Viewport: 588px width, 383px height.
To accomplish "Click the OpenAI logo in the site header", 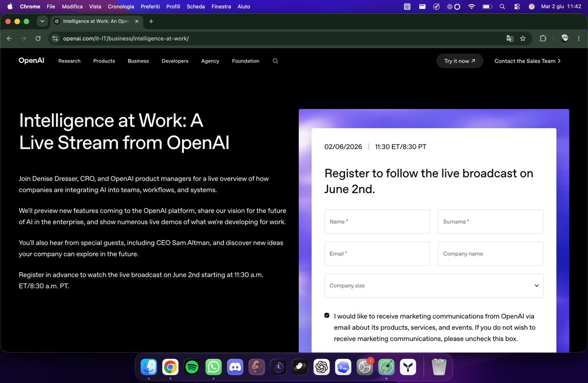I will [x=31, y=60].
